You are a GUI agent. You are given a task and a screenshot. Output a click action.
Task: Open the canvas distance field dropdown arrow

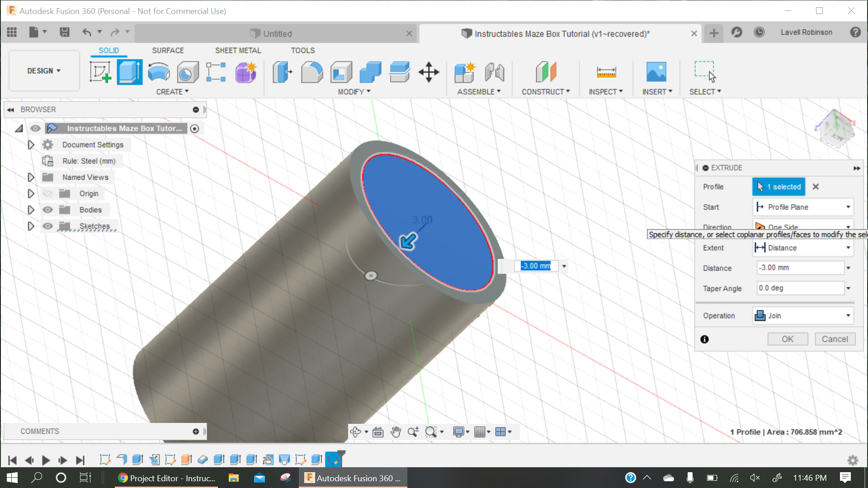pos(564,266)
